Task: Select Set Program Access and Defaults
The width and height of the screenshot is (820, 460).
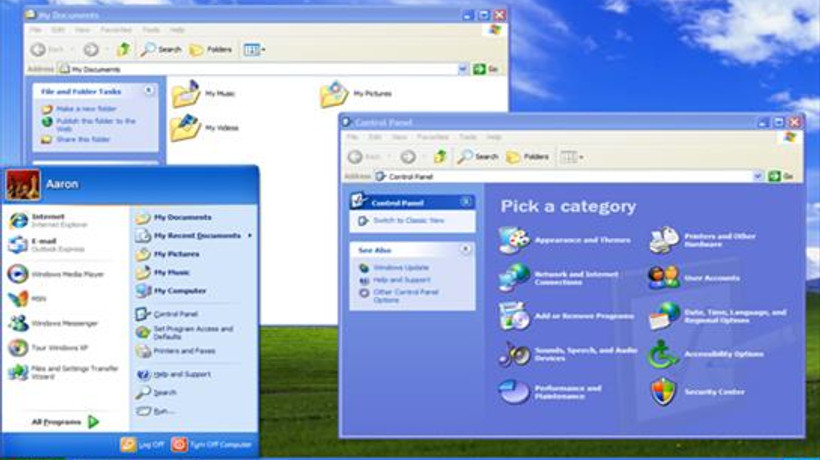Action: click(184, 332)
